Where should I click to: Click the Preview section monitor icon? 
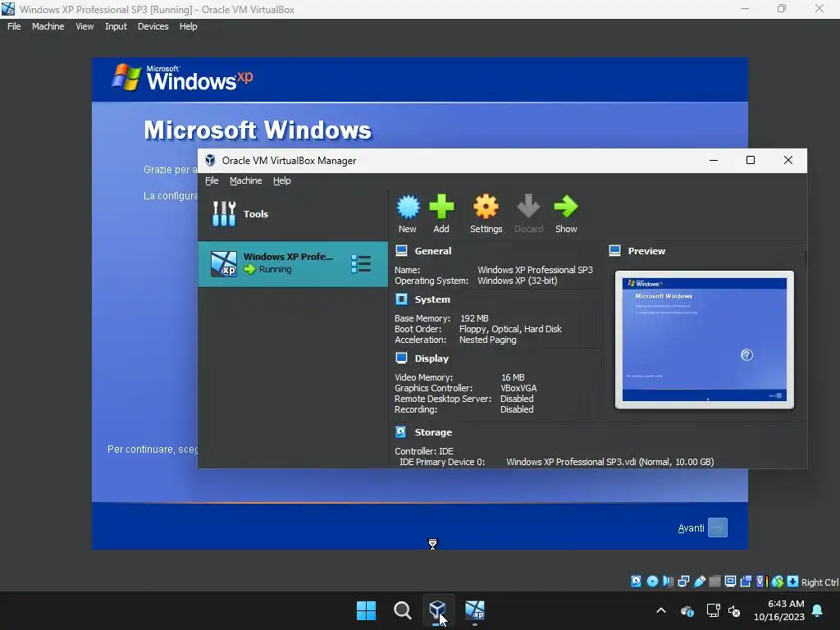coord(615,251)
